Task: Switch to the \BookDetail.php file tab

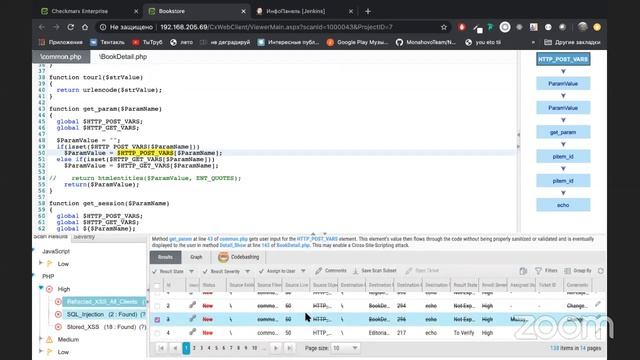Action: pos(123,57)
